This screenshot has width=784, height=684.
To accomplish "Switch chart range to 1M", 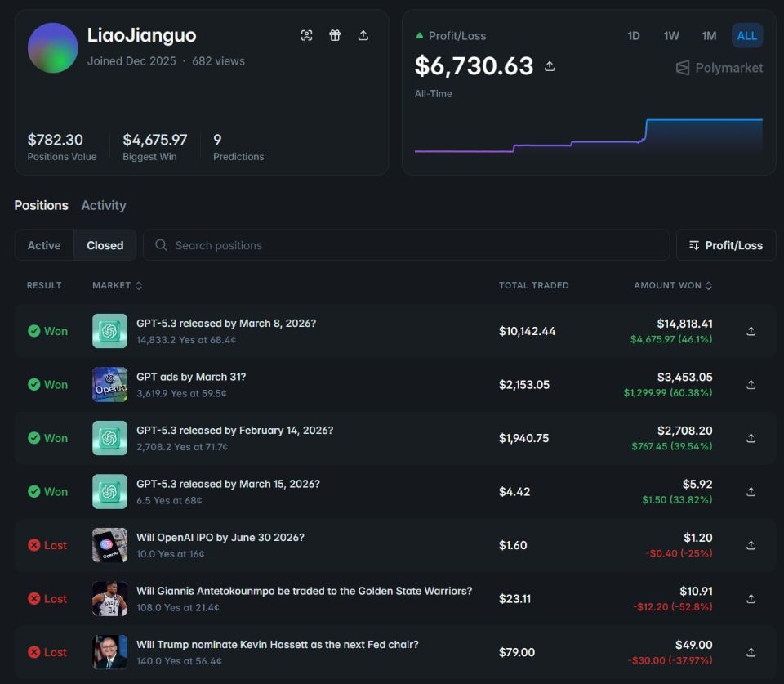I will (709, 36).
